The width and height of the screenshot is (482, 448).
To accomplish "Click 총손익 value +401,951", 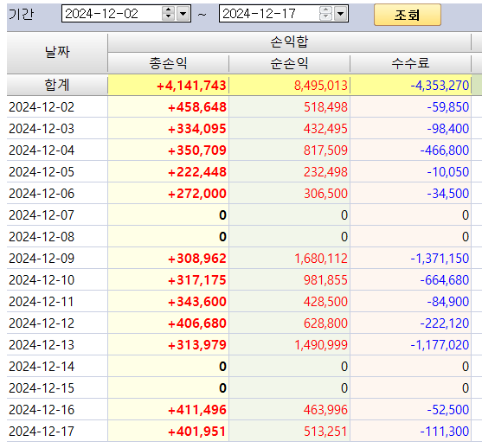I will (197, 432).
